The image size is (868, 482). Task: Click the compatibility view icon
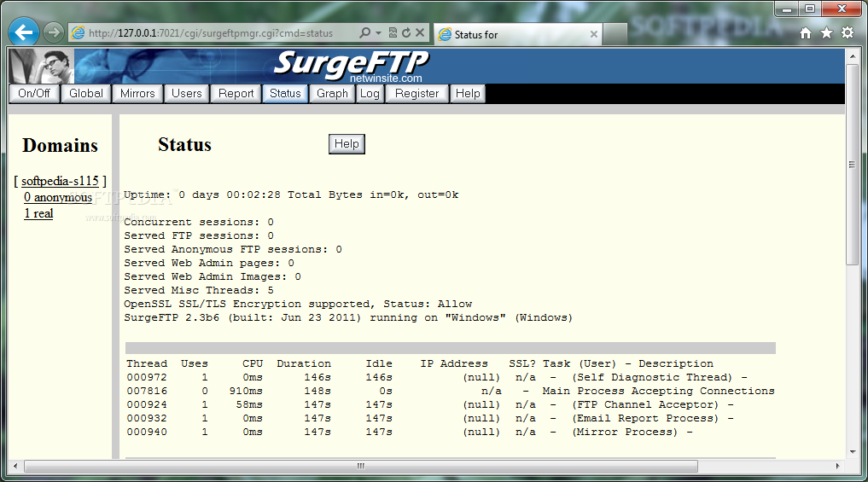[x=393, y=32]
